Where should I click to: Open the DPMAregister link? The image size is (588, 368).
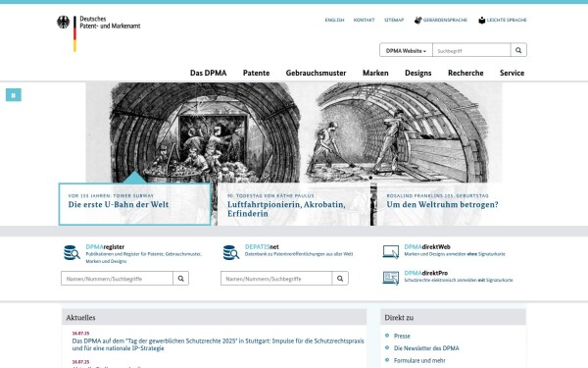(105, 246)
